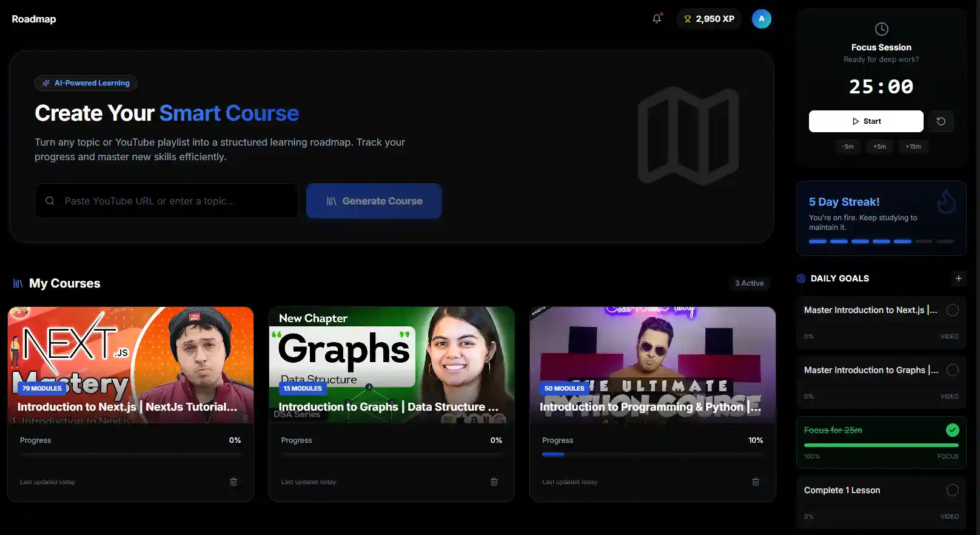Add 15 minutes to the timer
Viewport: 980px width, 535px height.
click(x=913, y=146)
